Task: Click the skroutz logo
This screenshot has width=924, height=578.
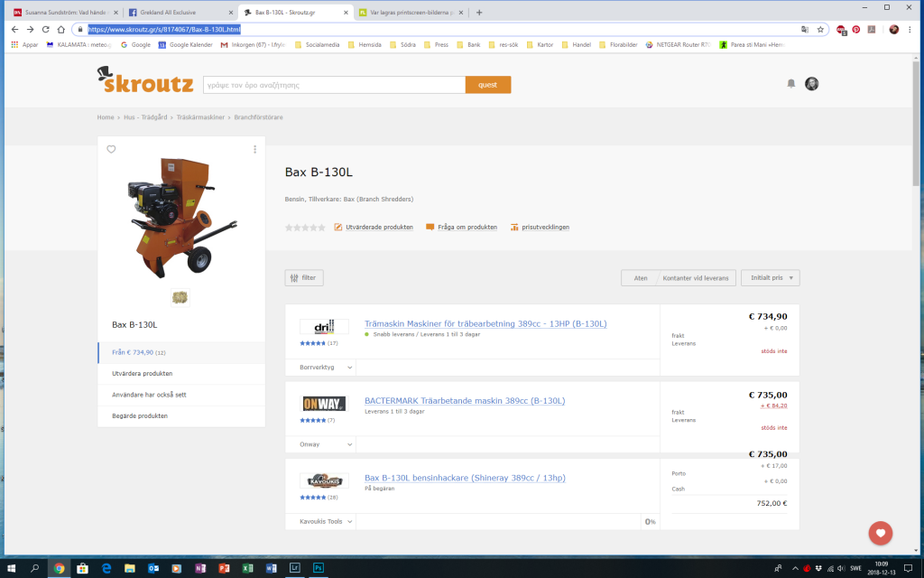Action: point(145,79)
